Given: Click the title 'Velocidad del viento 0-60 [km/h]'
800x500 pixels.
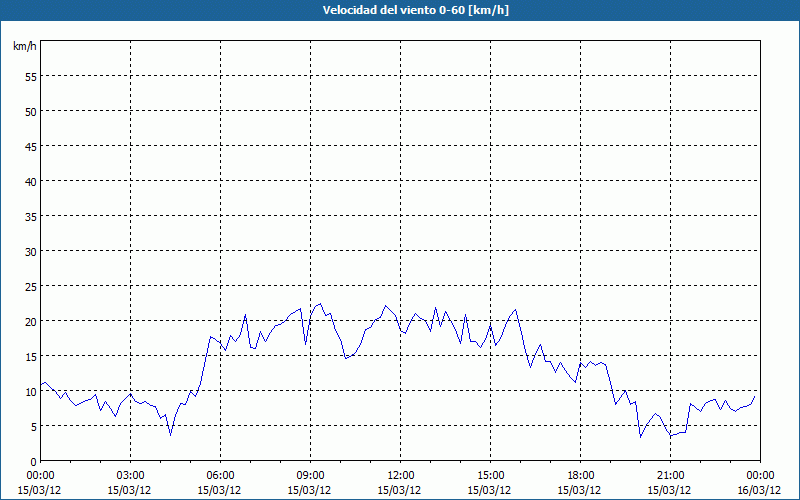Looking at the screenshot, I should click(x=415, y=10).
